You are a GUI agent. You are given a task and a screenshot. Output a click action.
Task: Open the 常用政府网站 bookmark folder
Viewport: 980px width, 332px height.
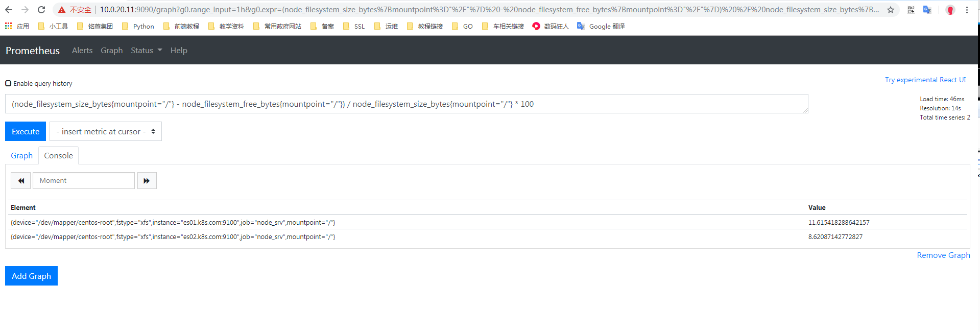click(277, 26)
